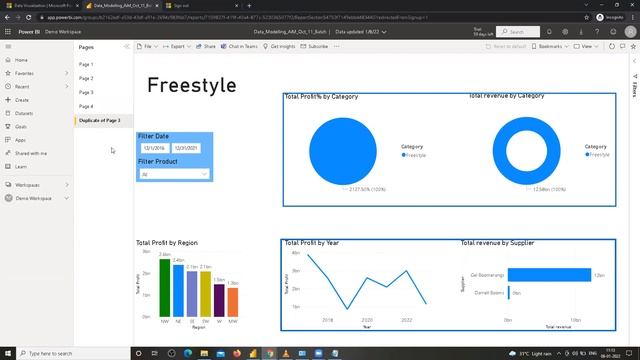Image resolution: width=640 pixels, height=360 pixels.
Task: Open the Bookmarks dropdown
Action: [550, 47]
